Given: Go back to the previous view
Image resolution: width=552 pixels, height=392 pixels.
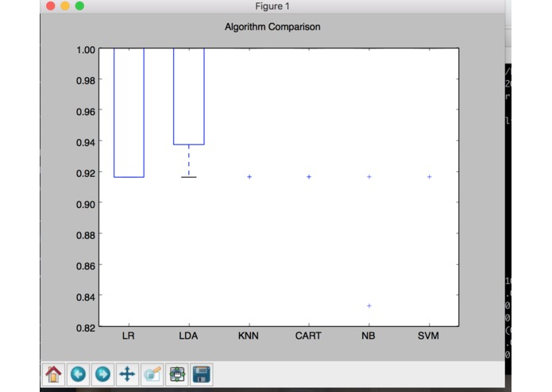Looking at the screenshot, I should pos(78,374).
